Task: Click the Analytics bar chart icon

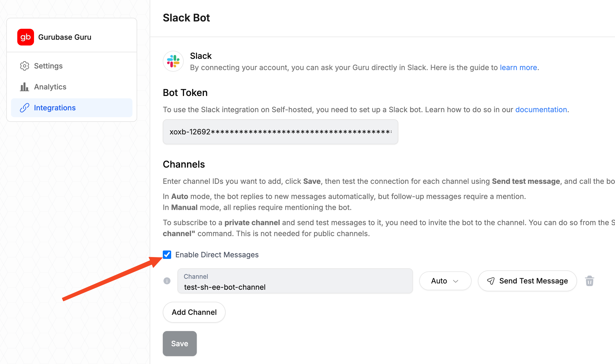Action: pos(25,87)
